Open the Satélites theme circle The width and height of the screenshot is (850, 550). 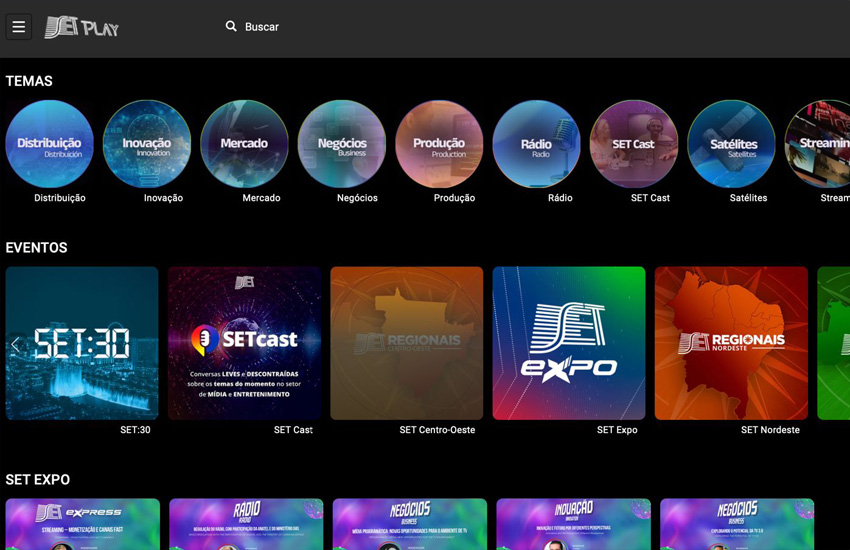coord(731,144)
